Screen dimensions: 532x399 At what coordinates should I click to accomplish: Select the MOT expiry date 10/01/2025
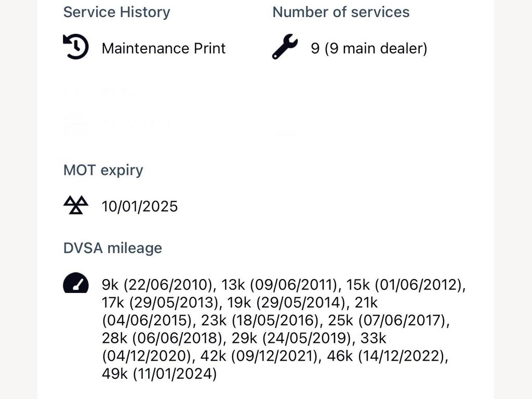tap(140, 206)
